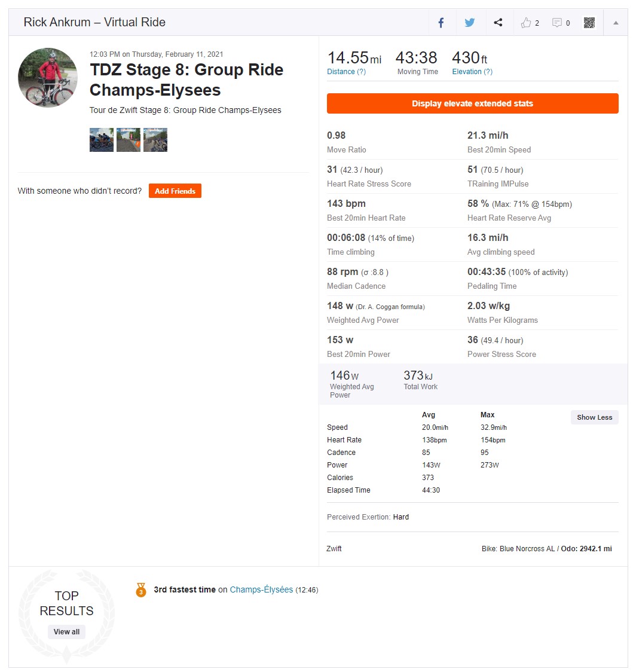The width and height of the screenshot is (633, 672).
Task: Display elevate extended stats
Action: point(472,103)
